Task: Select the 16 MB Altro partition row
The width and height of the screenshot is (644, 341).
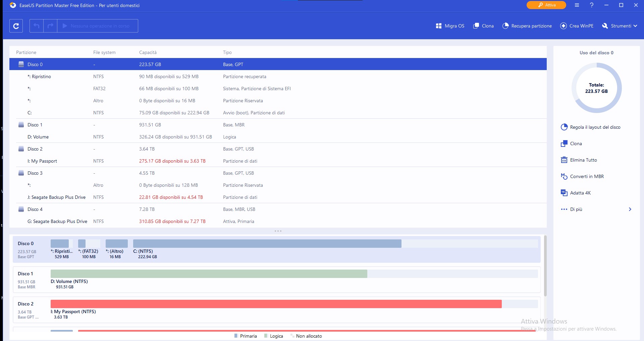Action: point(278,101)
